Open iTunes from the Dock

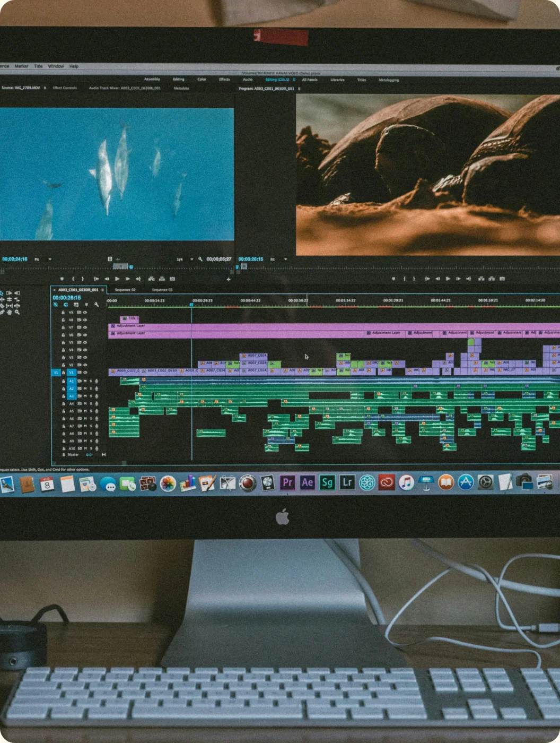406,482
